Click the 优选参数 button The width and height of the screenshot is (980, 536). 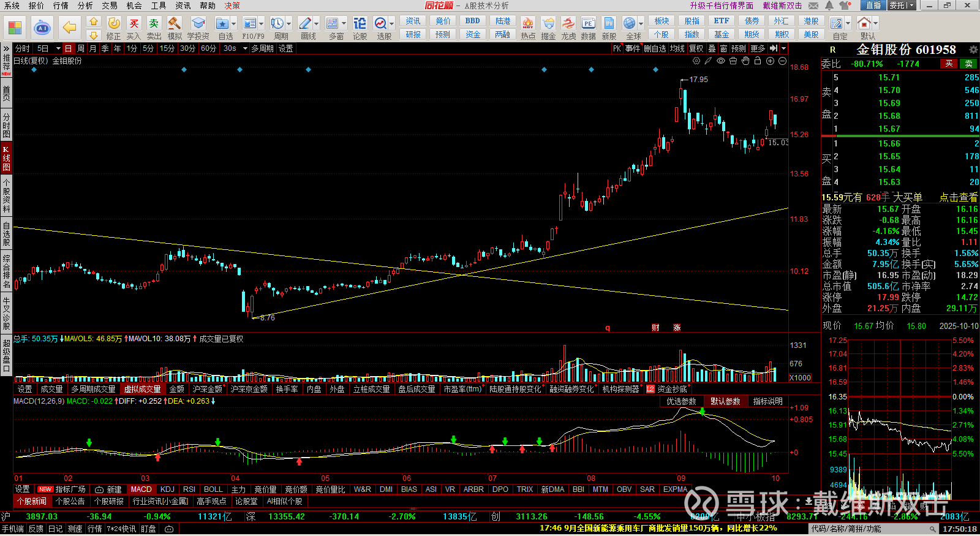coord(681,401)
